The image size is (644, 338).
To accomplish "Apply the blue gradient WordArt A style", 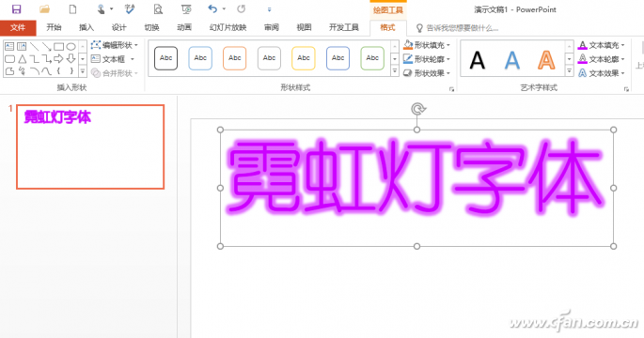I will click(x=511, y=60).
